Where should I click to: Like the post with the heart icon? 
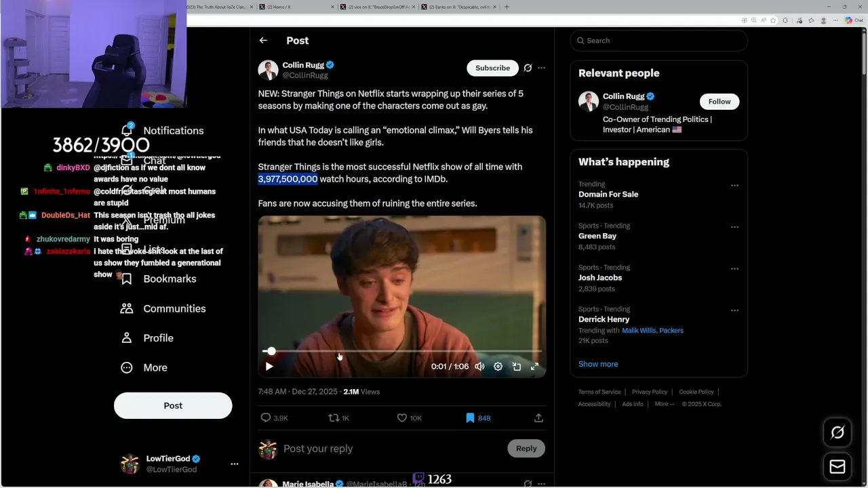tap(401, 418)
